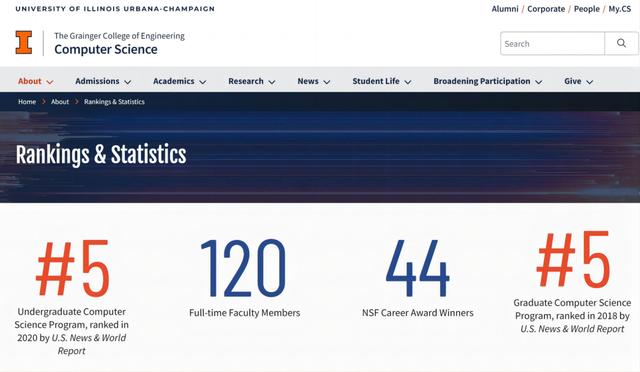Go to the Alumni link
This screenshot has width=640, height=372.
[x=505, y=9]
